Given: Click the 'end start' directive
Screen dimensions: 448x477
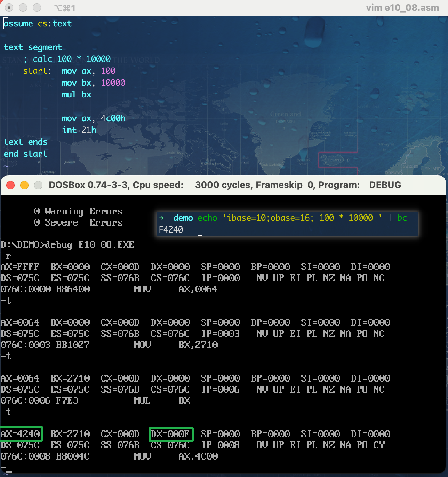Looking at the screenshot, I should tap(25, 154).
